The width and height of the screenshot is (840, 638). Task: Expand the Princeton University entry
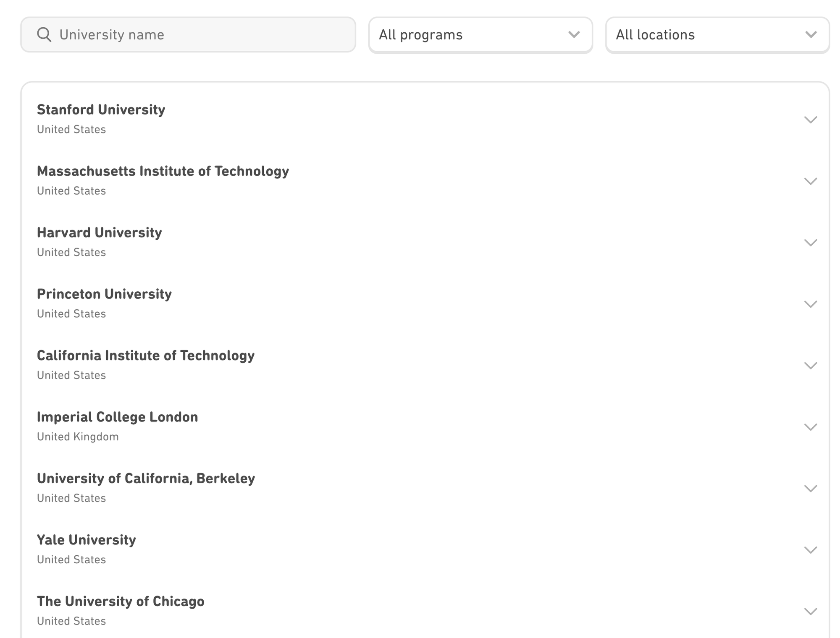[811, 304]
